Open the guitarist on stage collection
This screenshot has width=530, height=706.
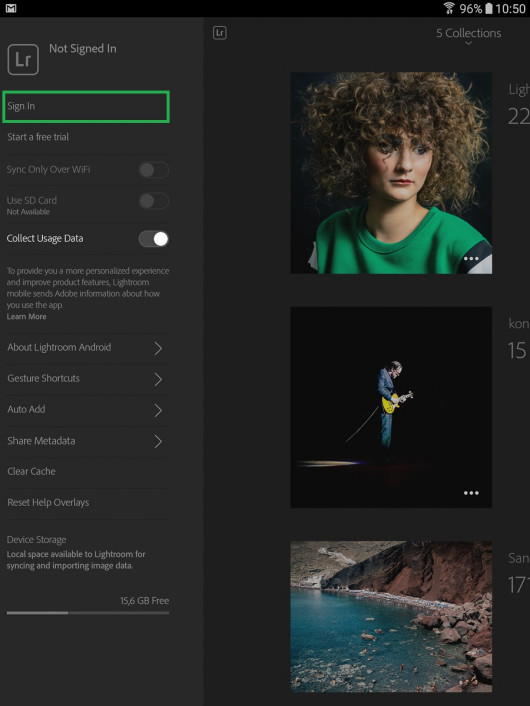pos(391,407)
